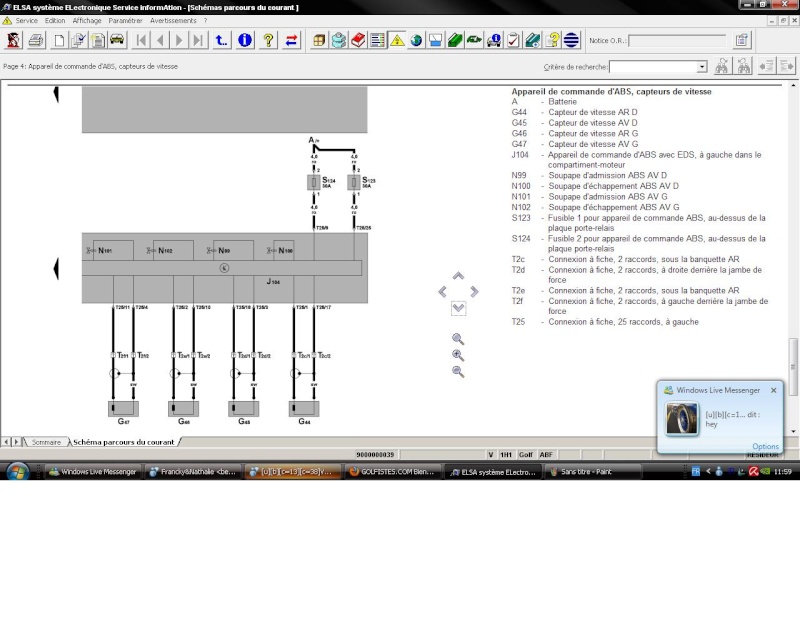Image resolution: width=800 pixels, height=623 pixels.
Task: Click the S124 fuse in the diagram
Action: [314, 182]
